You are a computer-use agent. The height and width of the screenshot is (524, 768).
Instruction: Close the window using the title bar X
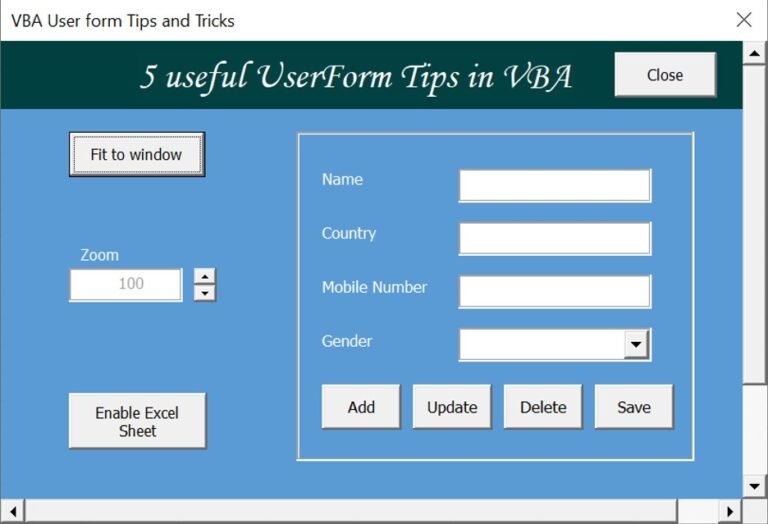tap(744, 20)
